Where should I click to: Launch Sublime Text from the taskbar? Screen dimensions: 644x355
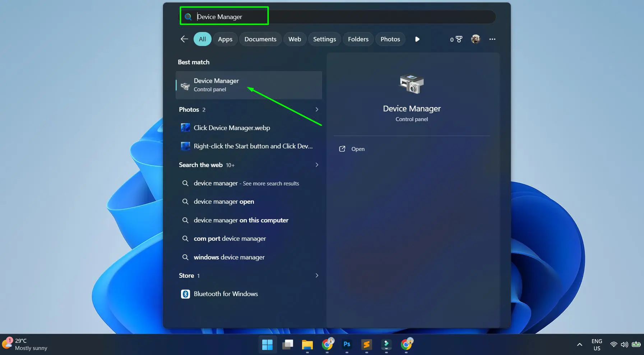366,345
